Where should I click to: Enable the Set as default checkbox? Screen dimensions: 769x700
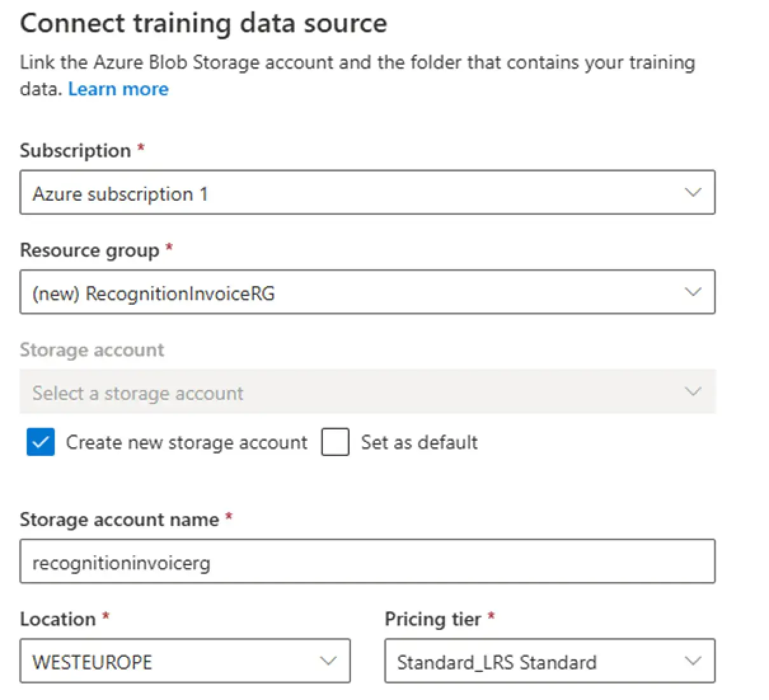tap(336, 442)
